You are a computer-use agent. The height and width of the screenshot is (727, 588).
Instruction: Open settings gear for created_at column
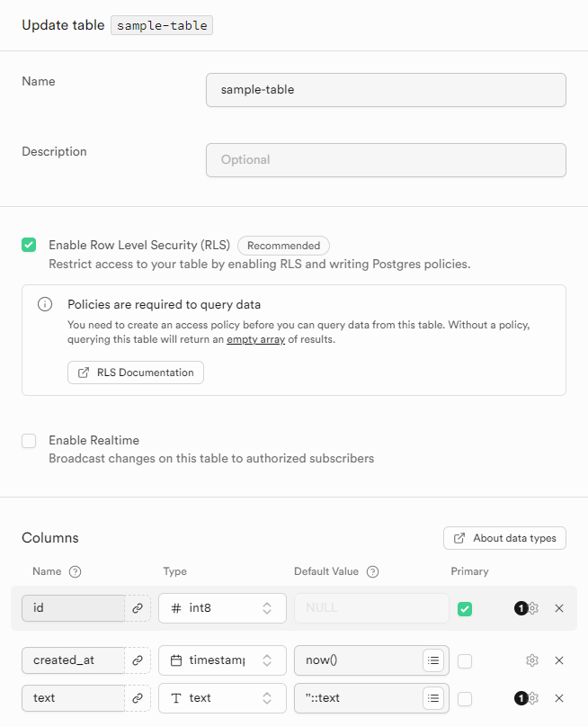[x=532, y=660]
